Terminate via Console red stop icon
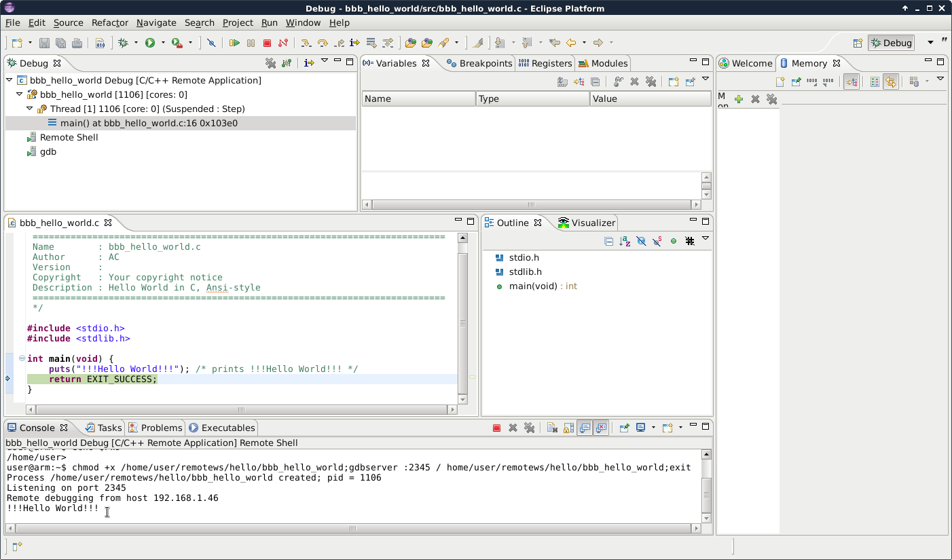The width and height of the screenshot is (952, 560). (496, 428)
